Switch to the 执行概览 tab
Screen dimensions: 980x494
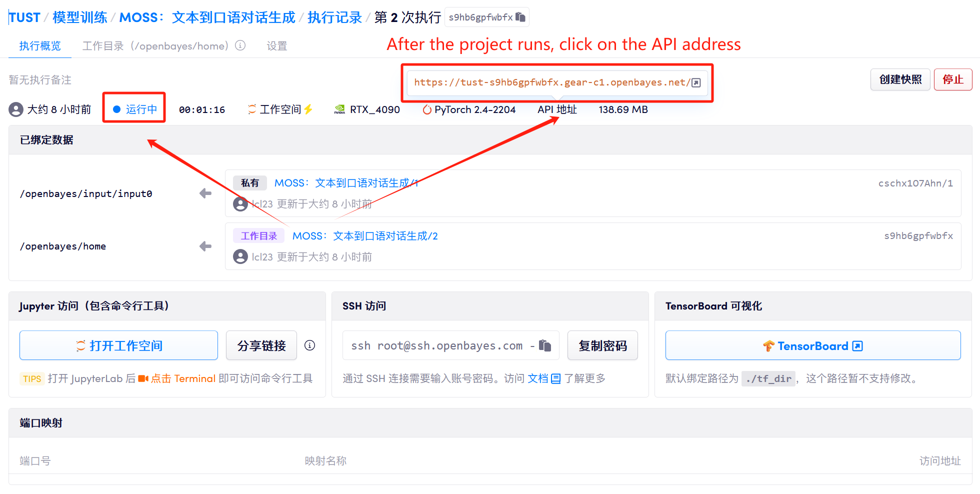40,46
